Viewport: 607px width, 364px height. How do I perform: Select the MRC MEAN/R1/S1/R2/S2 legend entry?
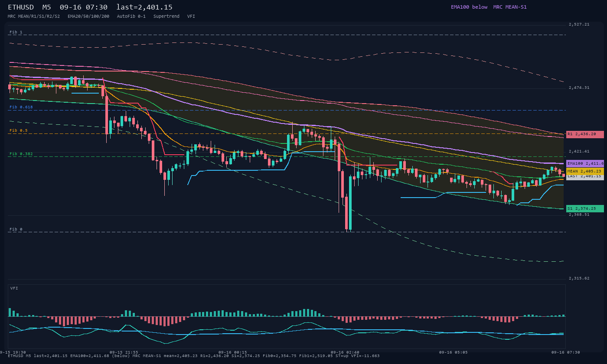click(x=34, y=16)
